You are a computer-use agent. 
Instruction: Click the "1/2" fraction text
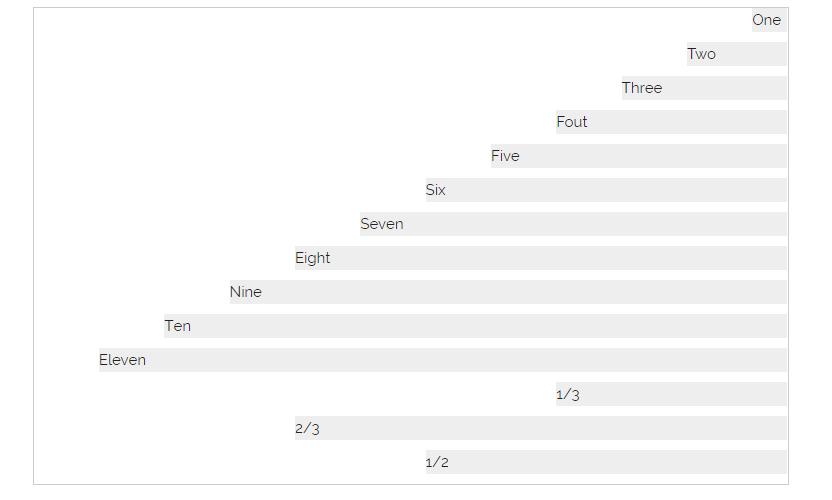437,463
